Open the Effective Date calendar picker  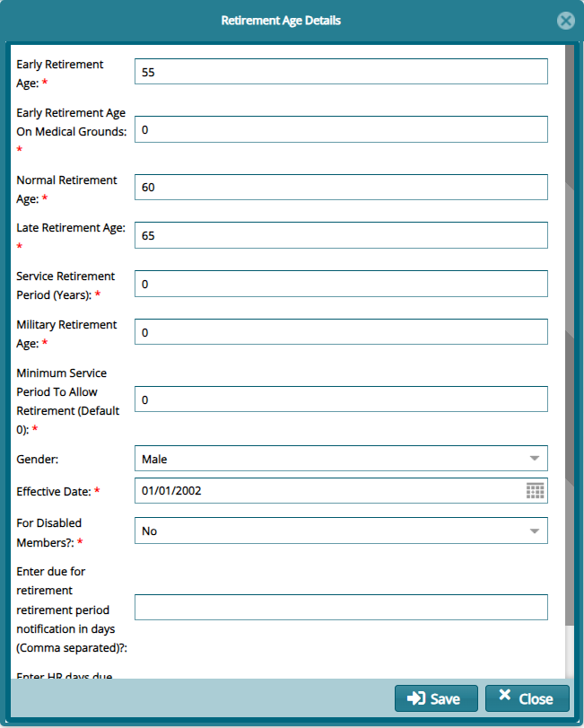tap(535, 490)
